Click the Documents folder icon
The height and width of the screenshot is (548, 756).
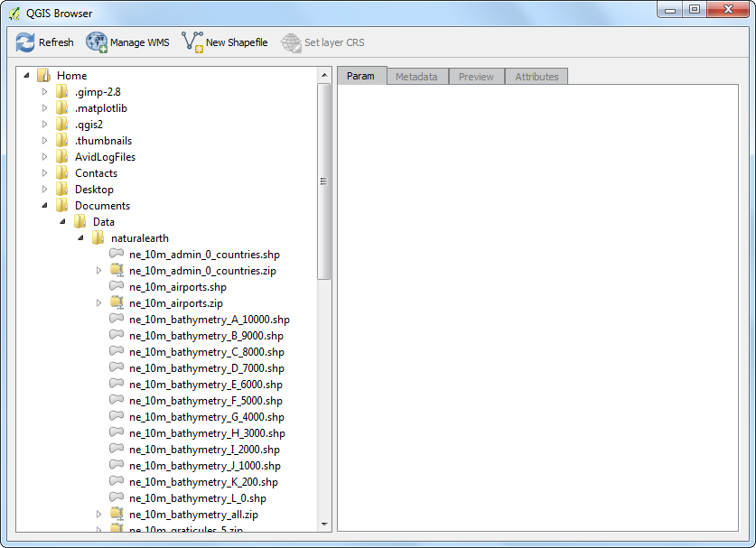(61, 206)
